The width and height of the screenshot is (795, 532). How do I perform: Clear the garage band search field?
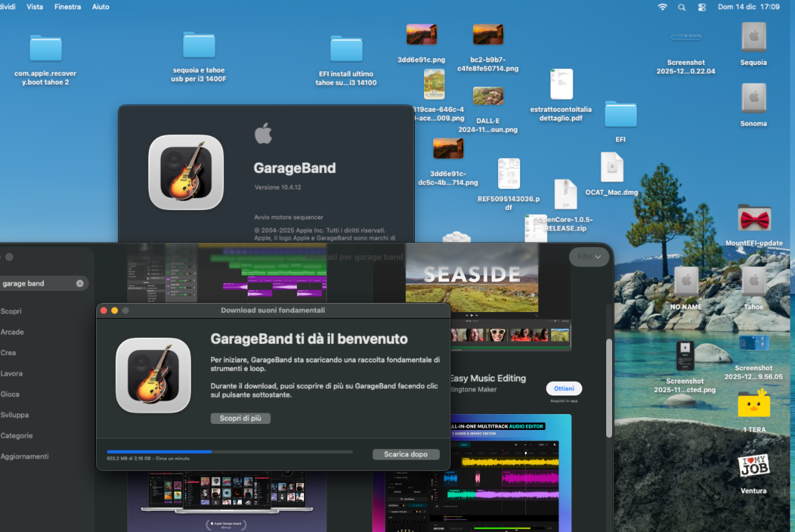tap(80, 284)
